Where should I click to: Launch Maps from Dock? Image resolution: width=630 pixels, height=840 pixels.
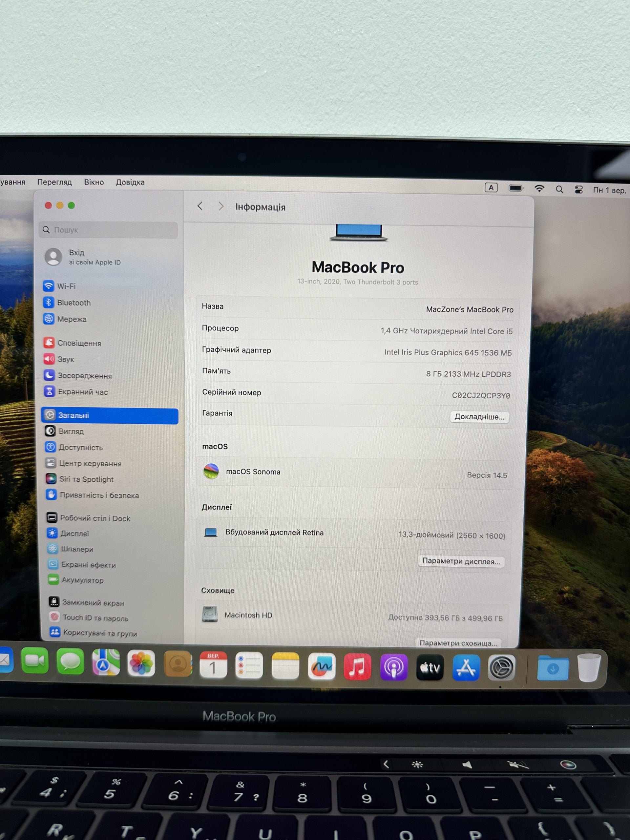(106, 662)
